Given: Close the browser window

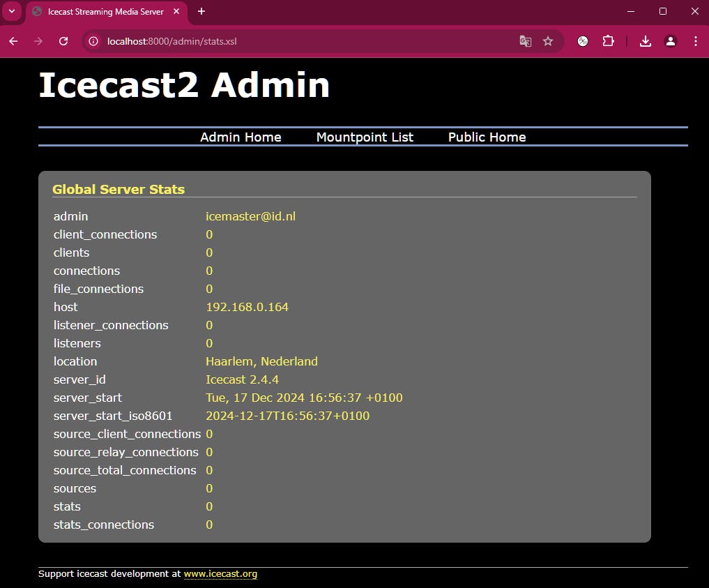Looking at the screenshot, I should click(x=695, y=11).
